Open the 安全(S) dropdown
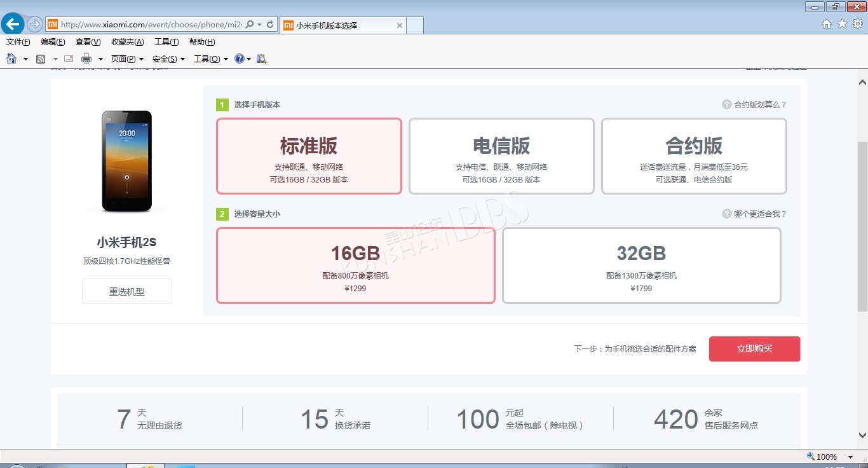 168,59
